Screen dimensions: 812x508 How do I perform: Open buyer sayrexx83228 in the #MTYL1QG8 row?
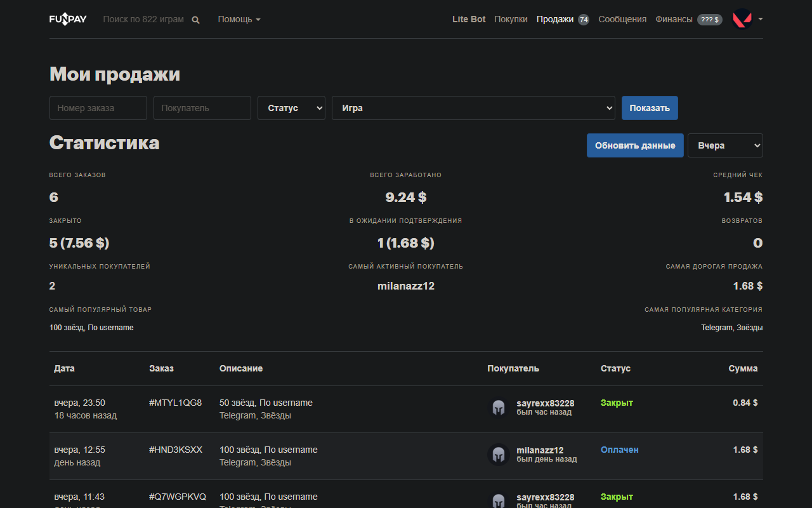click(546, 403)
